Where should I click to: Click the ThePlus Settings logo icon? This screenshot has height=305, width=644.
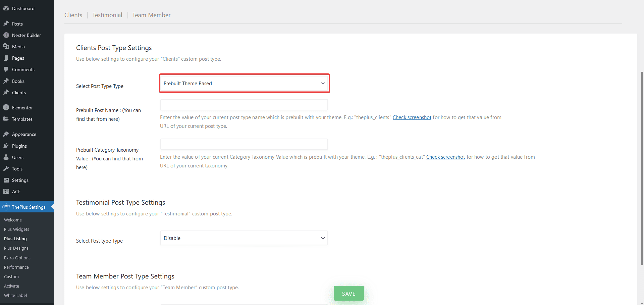[6, 207]
